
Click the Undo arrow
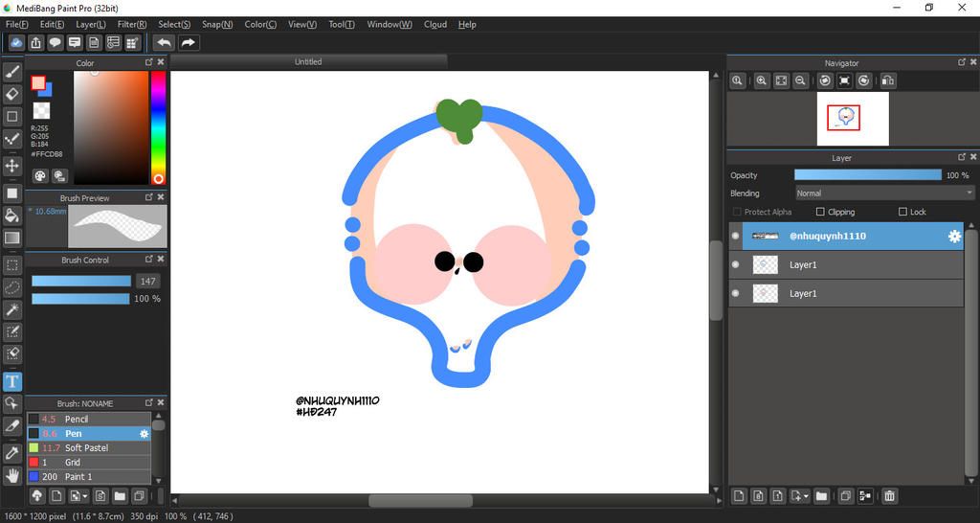click(164, 42)
